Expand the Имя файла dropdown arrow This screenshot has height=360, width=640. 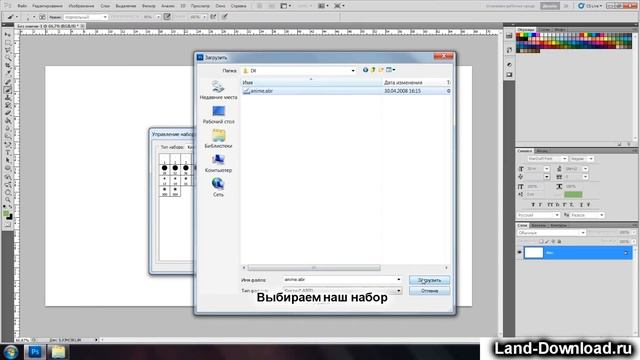(x=399, y=280)
